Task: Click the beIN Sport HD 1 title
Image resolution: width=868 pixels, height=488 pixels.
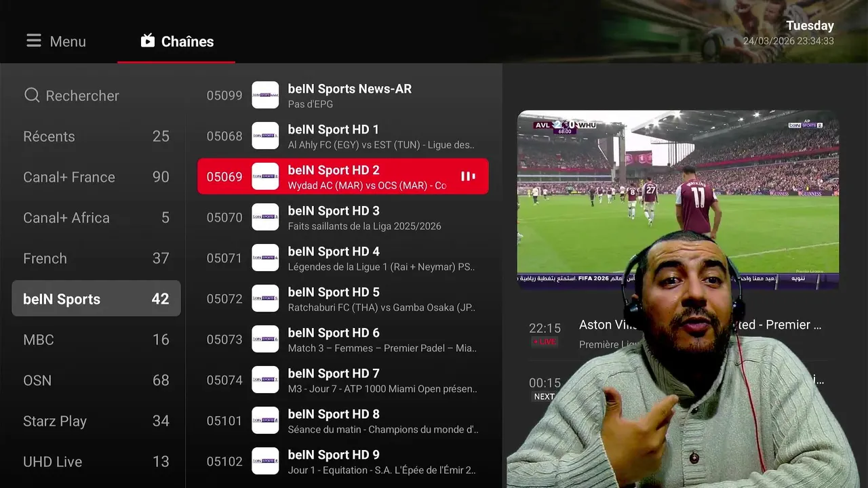Action: coord(334,129)
